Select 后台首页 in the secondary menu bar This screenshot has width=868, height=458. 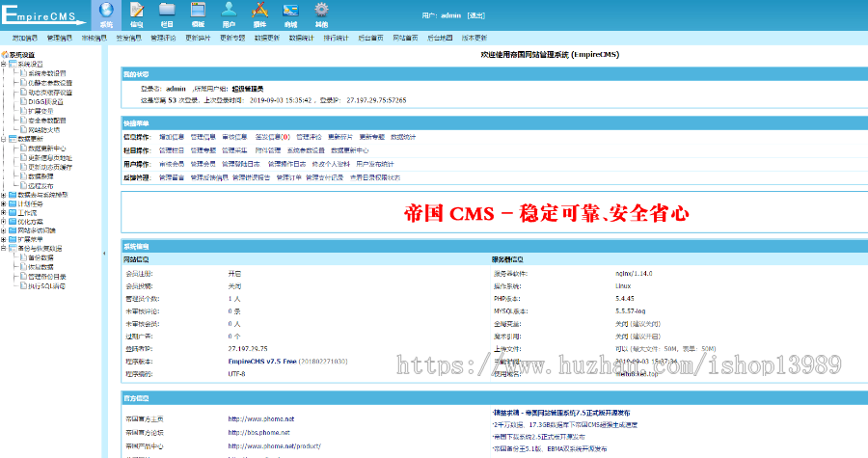coord(371,39)
